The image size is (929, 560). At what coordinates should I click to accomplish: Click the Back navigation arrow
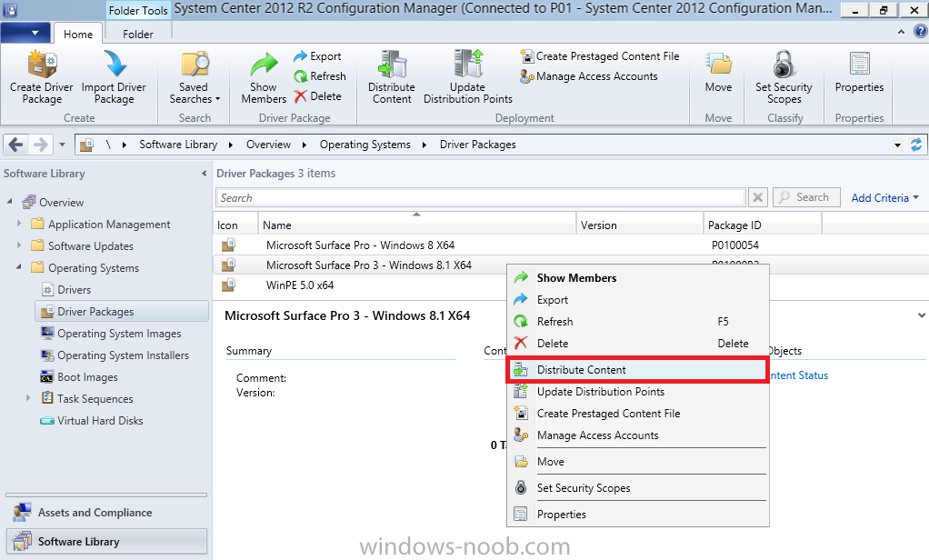16,144
